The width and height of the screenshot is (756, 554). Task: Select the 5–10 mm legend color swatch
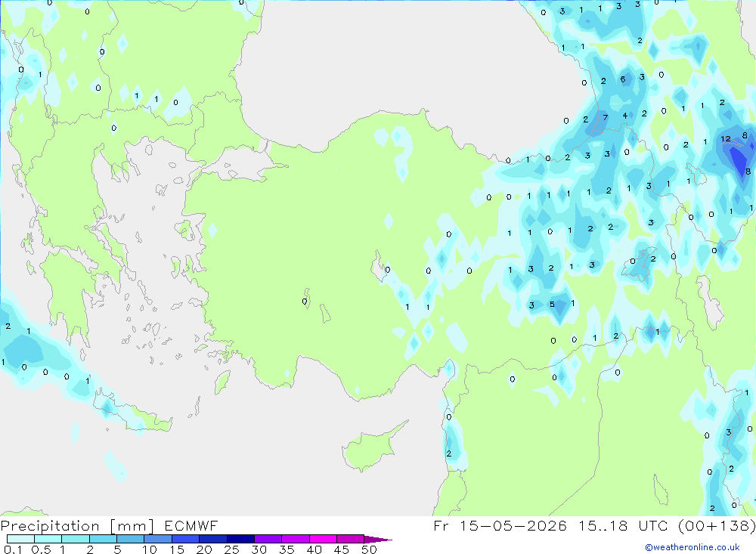tap(131, 539)
